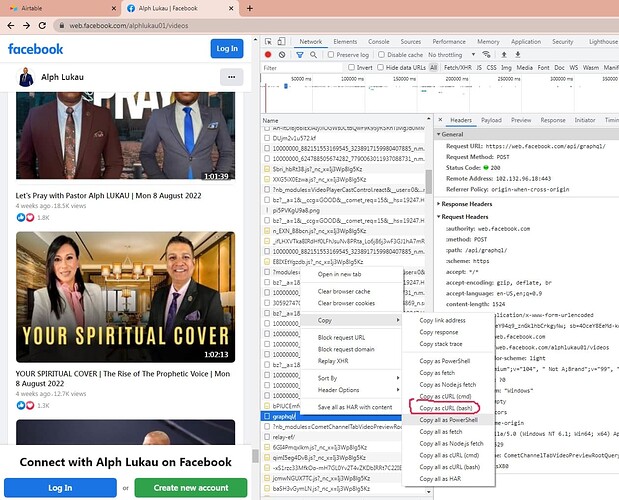
Task: Open a new browser tab with the plus icon
Action: click(x=249, y=8)
